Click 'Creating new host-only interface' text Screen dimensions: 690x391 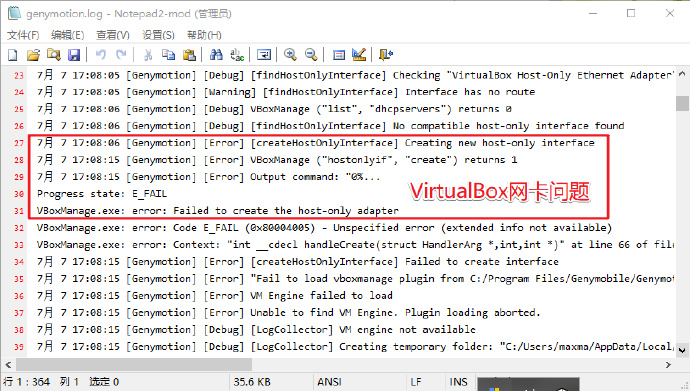pyautogui.click(x=499, y=143)
